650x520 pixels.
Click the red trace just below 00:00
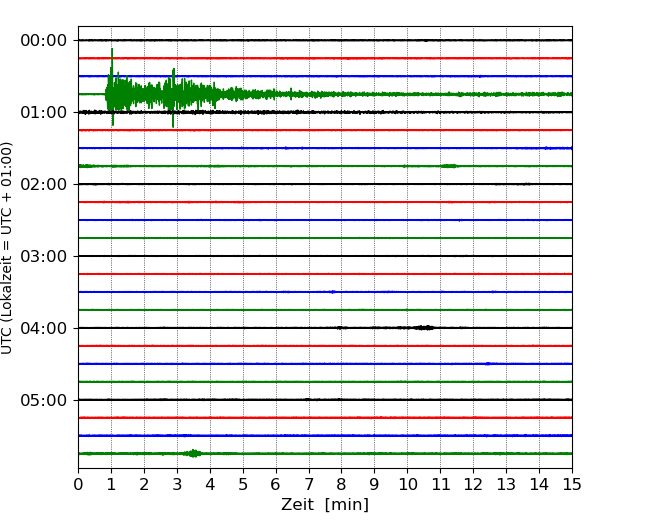click(x=325, y=58)
